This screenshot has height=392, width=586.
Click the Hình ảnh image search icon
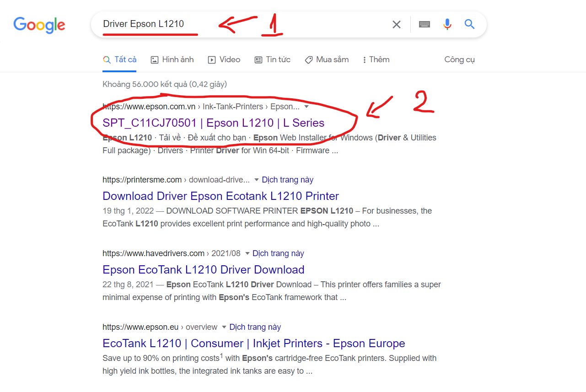tap(156, 59)
